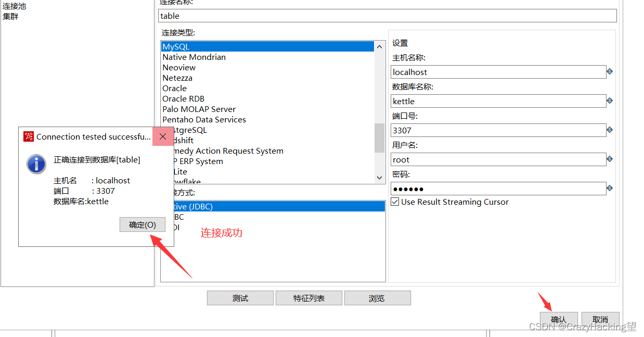Image resolution: width=644 pixels, height=337 pixels.
Task: Click the masked password field
Action: point(498,189)
